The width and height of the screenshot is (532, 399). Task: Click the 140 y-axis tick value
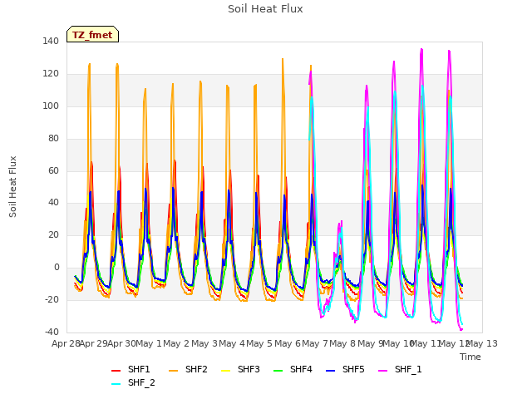point(51,41)
